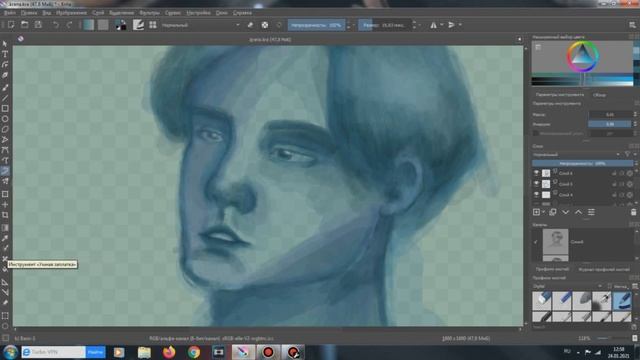Save the document with the toolbar icon
Screen dimensions: 640x360
point(38,25)
